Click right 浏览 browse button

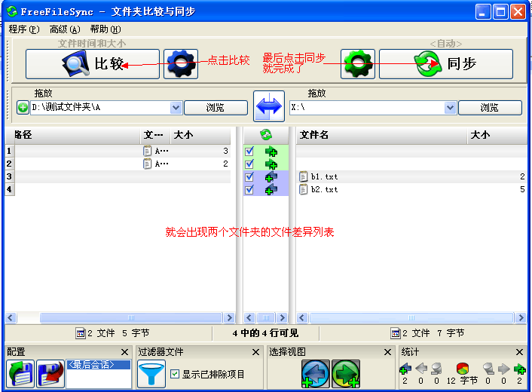[490, 108]
